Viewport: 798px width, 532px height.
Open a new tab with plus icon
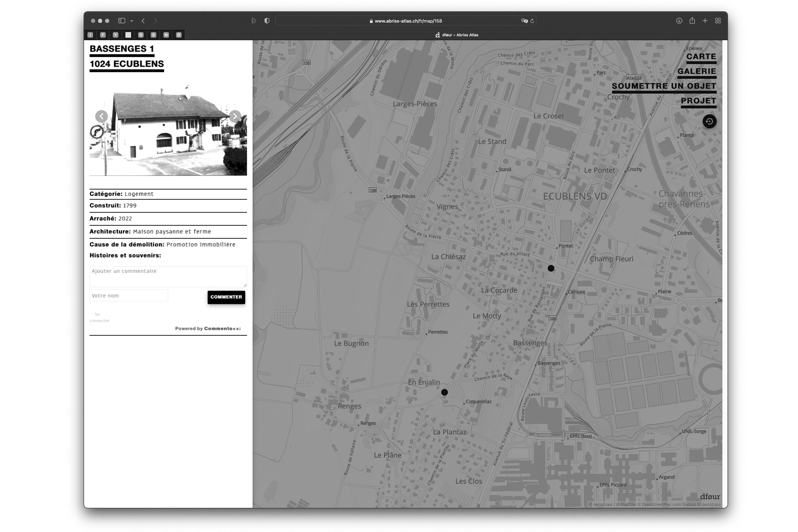click(705, 21)
